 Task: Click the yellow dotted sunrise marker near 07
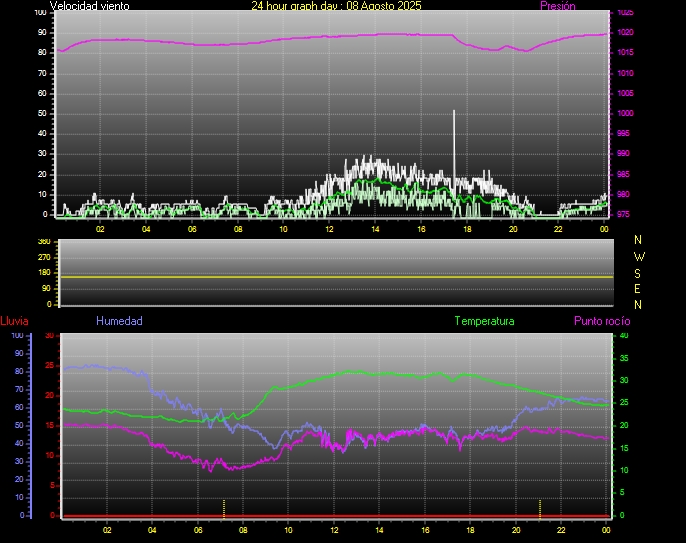coord(224,509)
